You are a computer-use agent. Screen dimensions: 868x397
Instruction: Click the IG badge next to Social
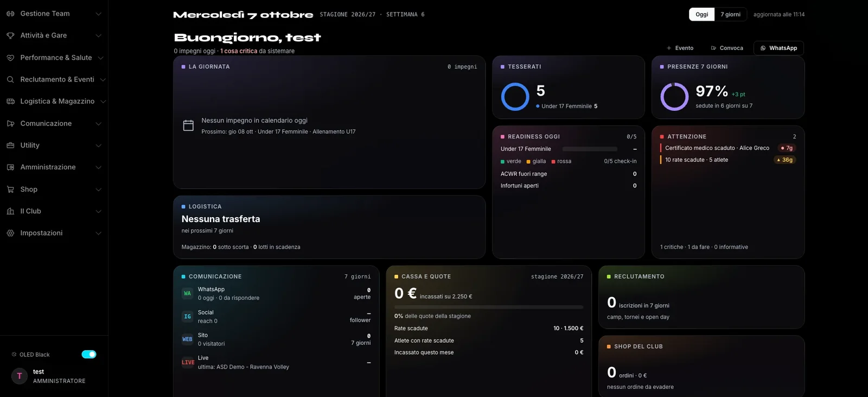[x=187, y=316]
